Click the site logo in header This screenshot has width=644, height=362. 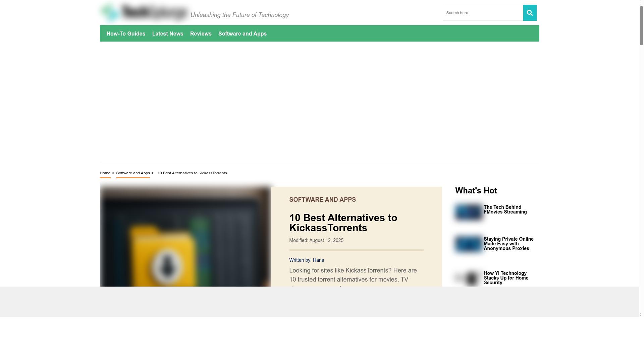[x=144, y=12]
